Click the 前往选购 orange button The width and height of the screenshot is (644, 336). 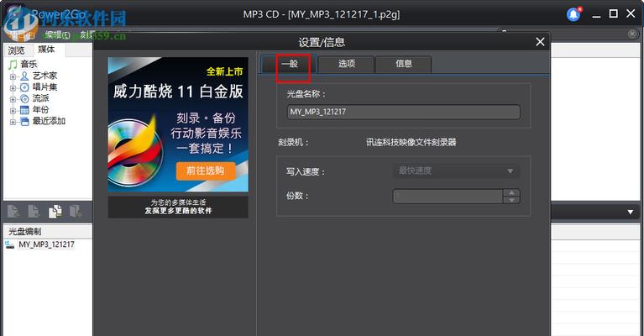point(206,171)
